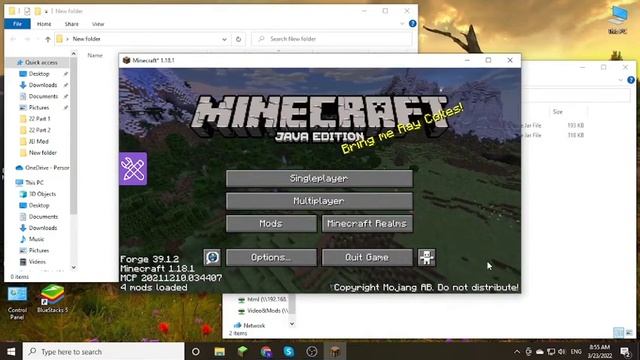Open OBS Studio from taskbar
This screenshot has width=640, height=360.
pyautogui.click(x=312, y=351)
